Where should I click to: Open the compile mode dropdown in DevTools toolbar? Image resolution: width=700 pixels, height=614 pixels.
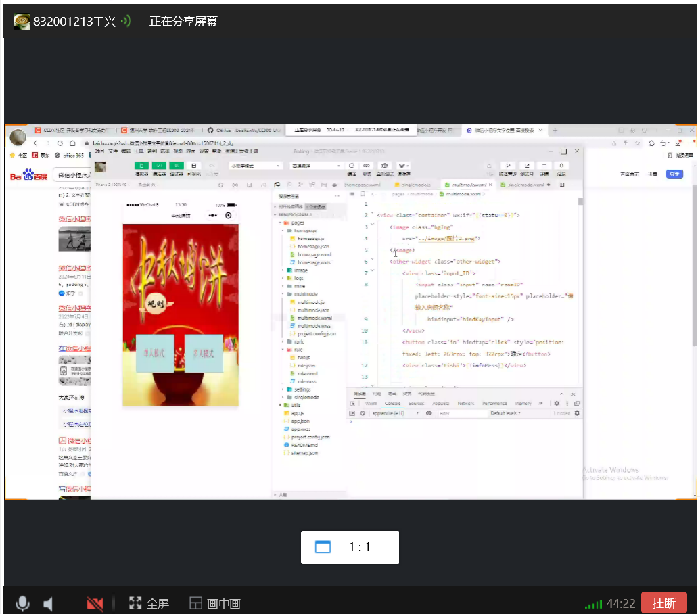316,166
